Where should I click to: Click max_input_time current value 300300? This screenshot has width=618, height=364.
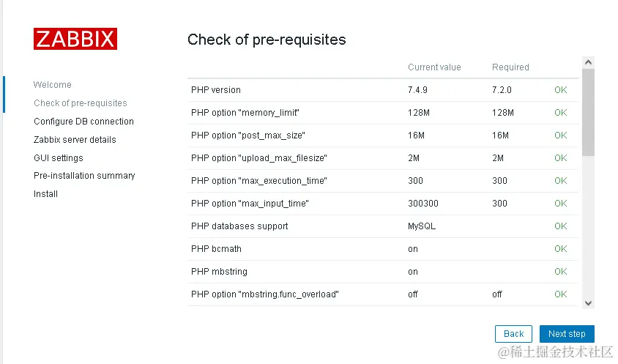click(423, 204)
